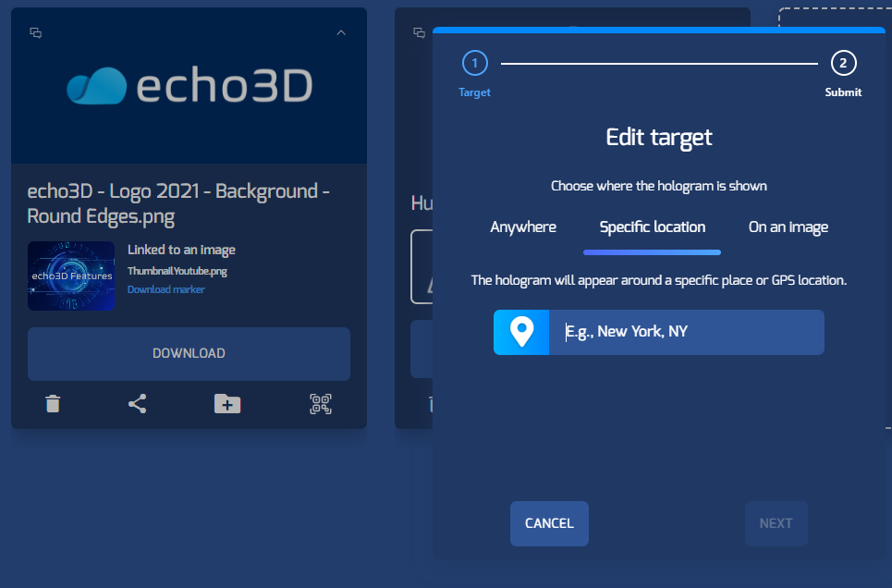This screenshot has width=892, height=588.
Task: Share the echo3D Logo 2021 model
Action: [x=137, y=403]
